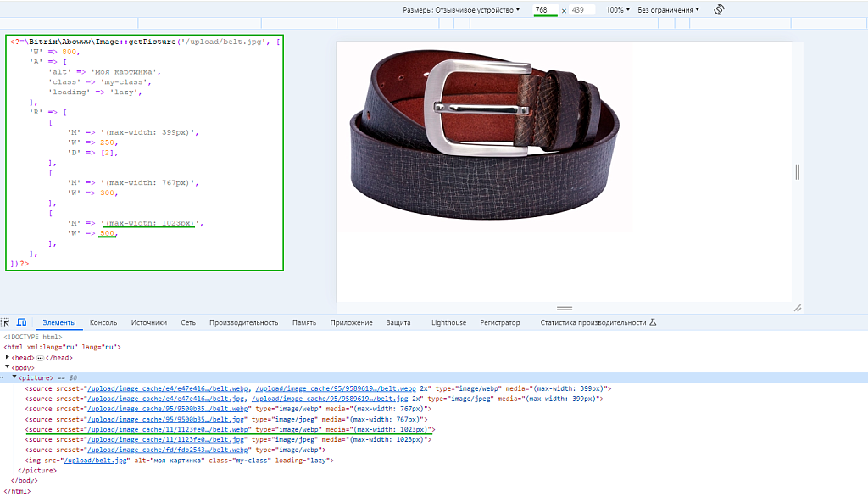Open the Сеть tab
This screenshot has height=497, width=868.
pyautogui.click(x=188, y=322)
